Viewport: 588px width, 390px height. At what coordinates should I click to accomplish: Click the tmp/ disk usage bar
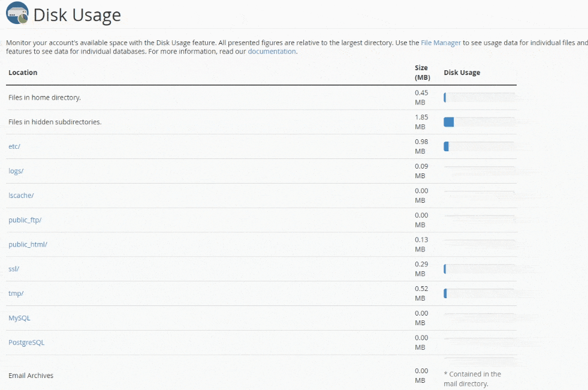[x=480, y=293]
